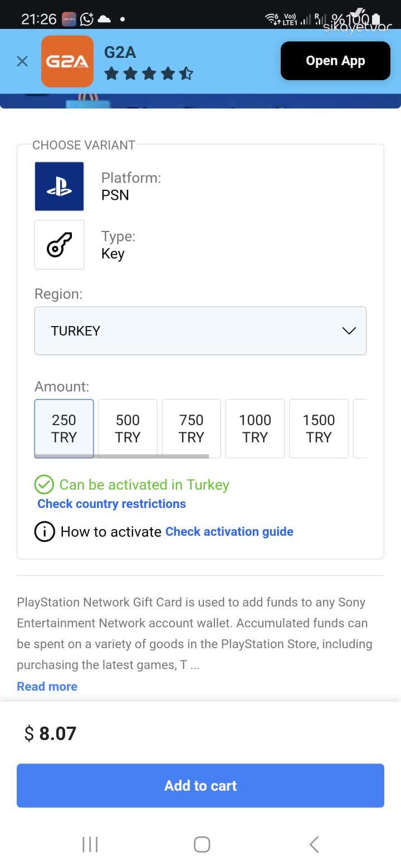Select the 500 TRY amount option
This screenshot has width=401, height=868.
[128, 428]
